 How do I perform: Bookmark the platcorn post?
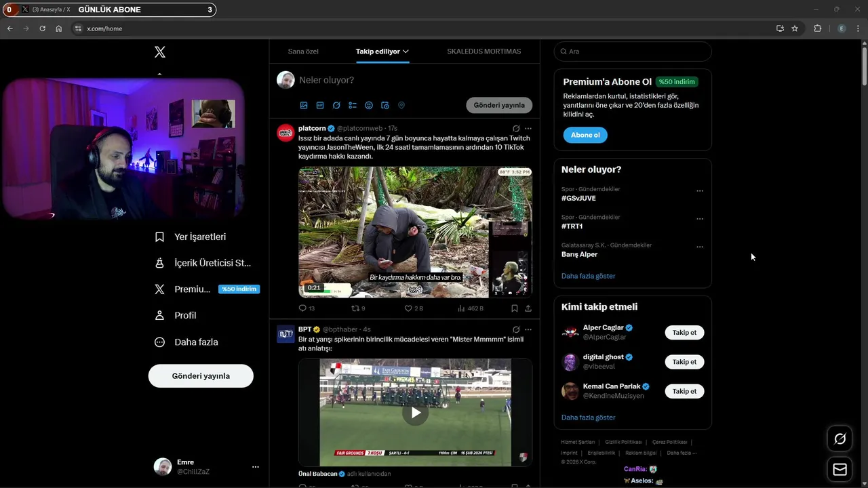coord(515,308)
